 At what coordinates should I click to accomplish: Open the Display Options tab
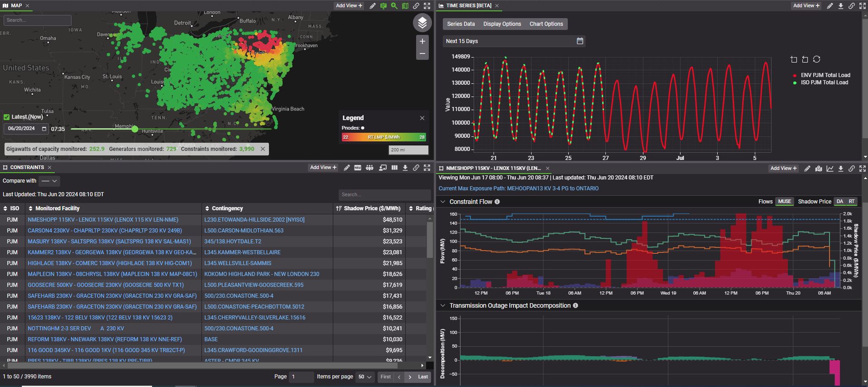[x=502, y=24]
